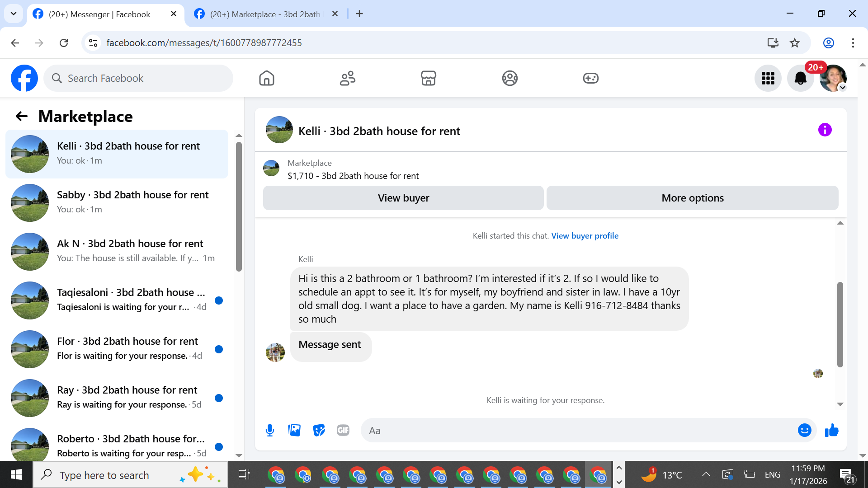Go to Marketplace storefront icon
Image resolution: width=868 pixels, height=488 pixels.
click(x=428, y=78)
